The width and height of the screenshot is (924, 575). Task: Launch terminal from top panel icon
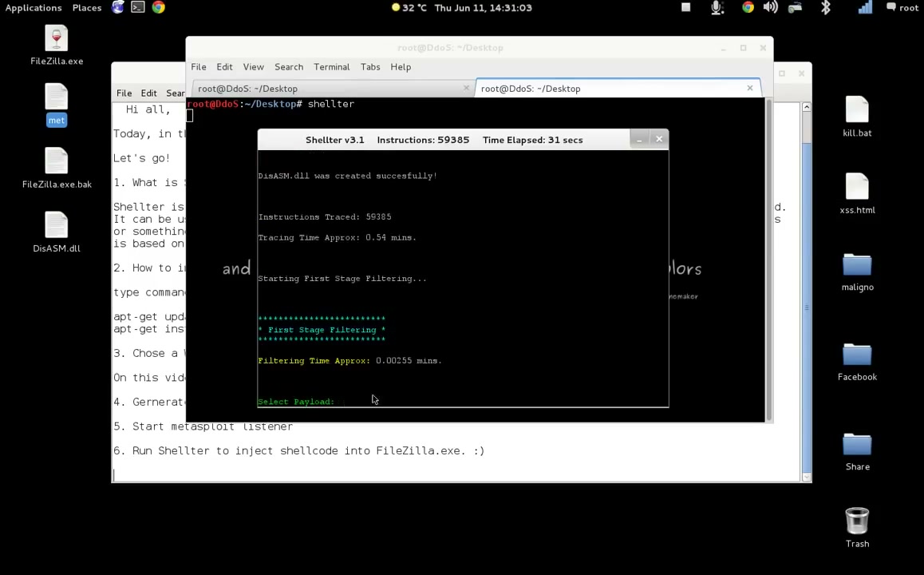(138, 8)
